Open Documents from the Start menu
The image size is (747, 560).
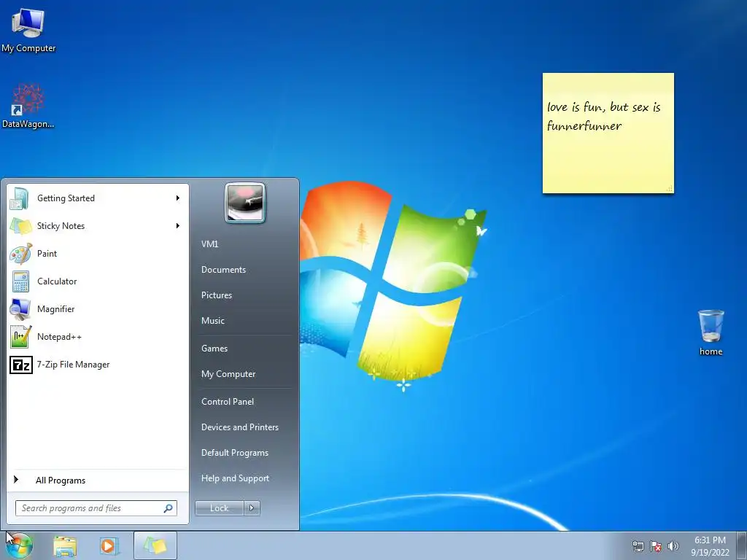point(223,270)
